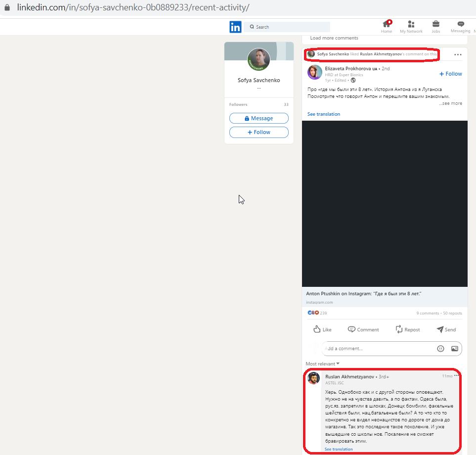Open My Network tab
Viewport: 476px width, 455px height.
[411, 26]
